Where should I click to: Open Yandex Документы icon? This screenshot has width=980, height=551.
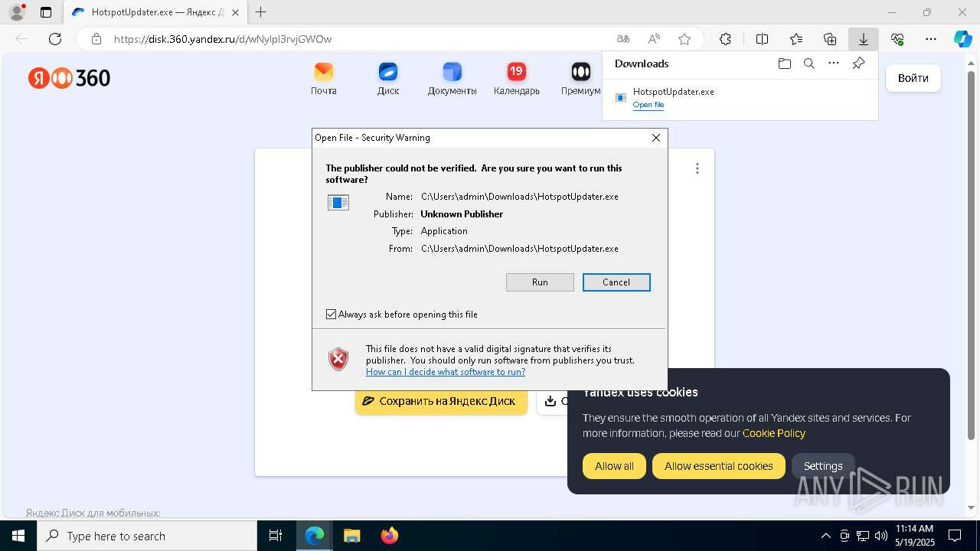(x=452, y=79)
